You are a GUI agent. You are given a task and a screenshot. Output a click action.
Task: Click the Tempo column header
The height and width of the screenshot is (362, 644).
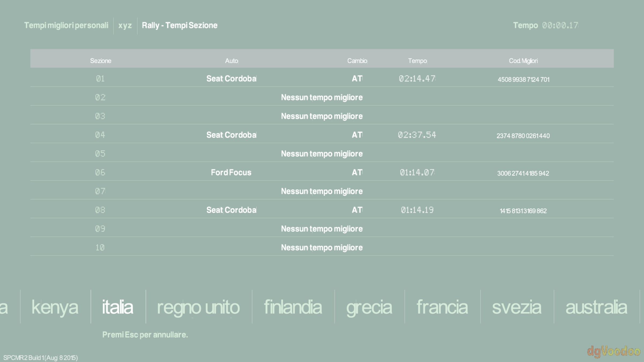417,61
